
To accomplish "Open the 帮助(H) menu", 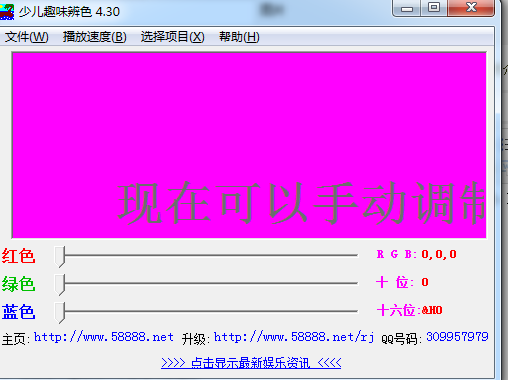I will (239, 37).
